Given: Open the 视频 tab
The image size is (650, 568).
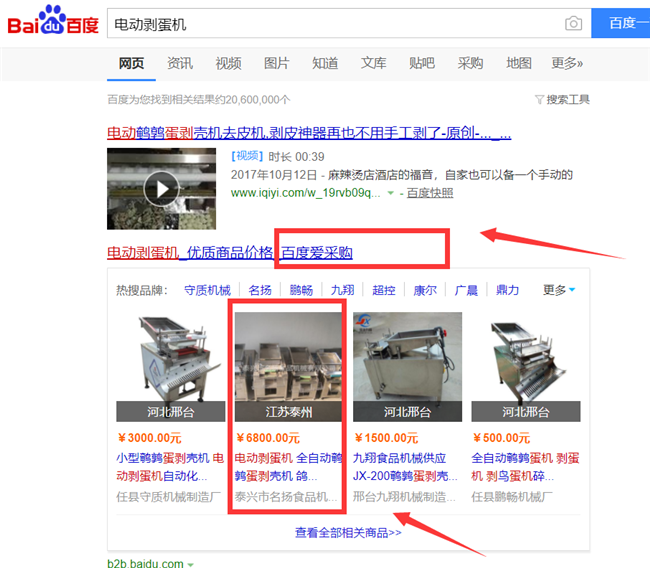Looking at the screenshot, I should (228, 63).
